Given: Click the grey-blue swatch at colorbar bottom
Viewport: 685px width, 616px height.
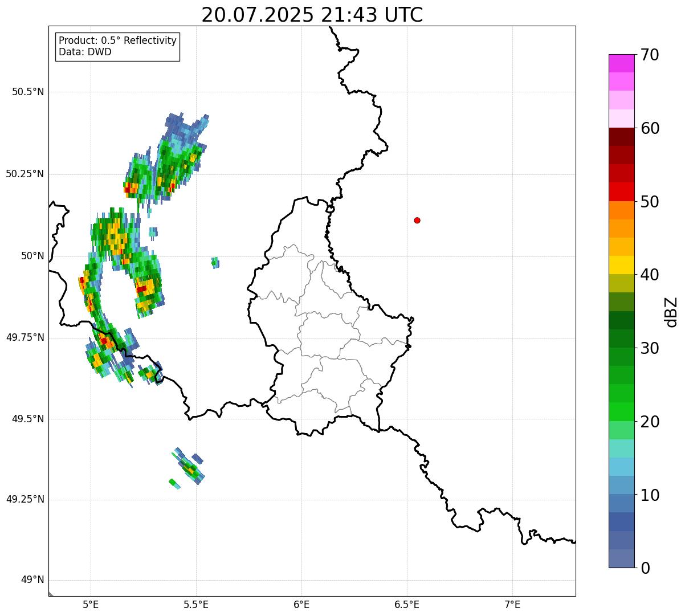Looking at the screenshot, I should (621, 558).
